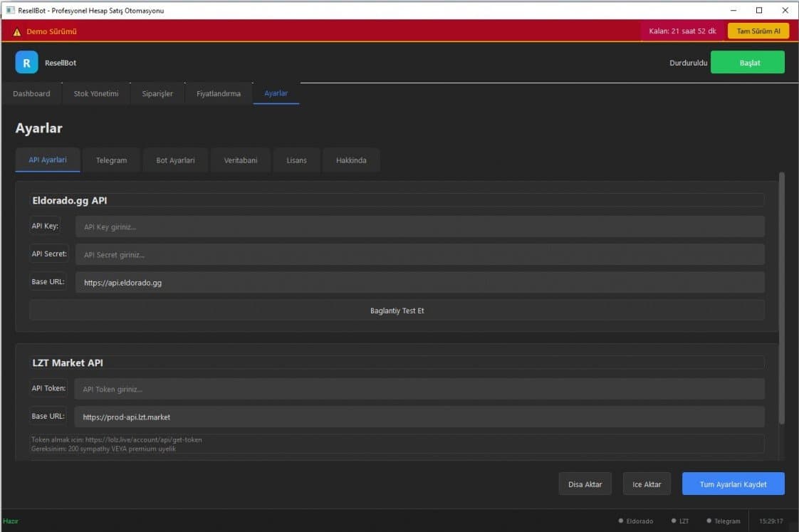Viewport: 799px width, 532px height.
Task: Click the Eldorado Base URL field
Action: click(x=420, y=283)
